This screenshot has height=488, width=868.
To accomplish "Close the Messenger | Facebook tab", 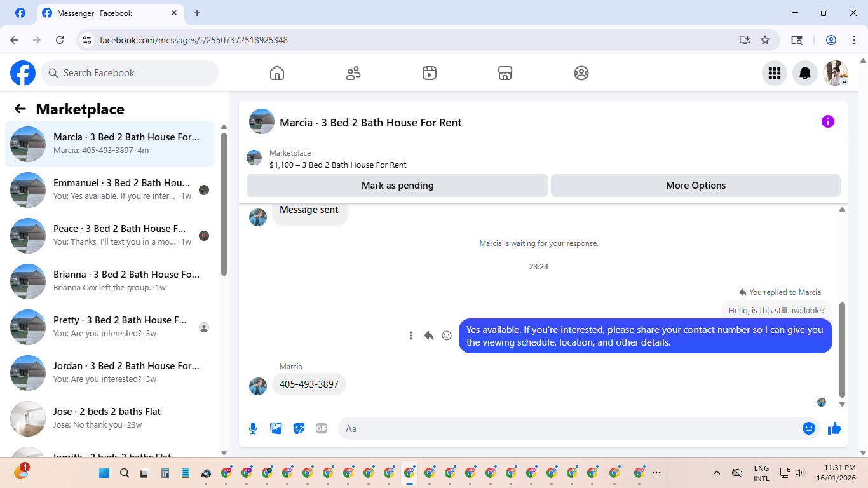I will [x=175, y=13].
